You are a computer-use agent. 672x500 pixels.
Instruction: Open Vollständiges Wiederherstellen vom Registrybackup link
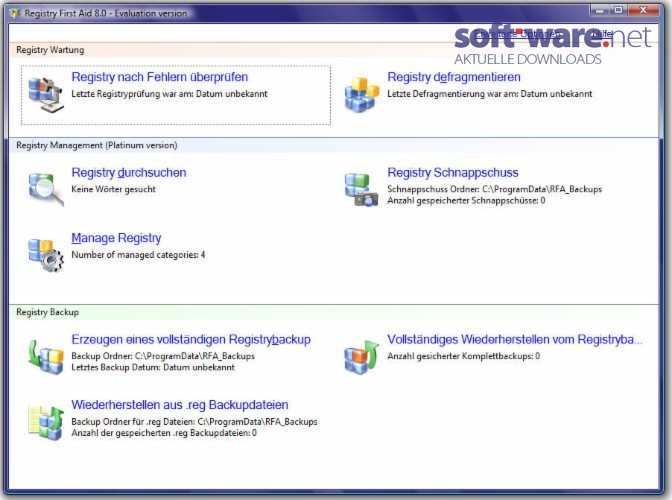[515, 339]
